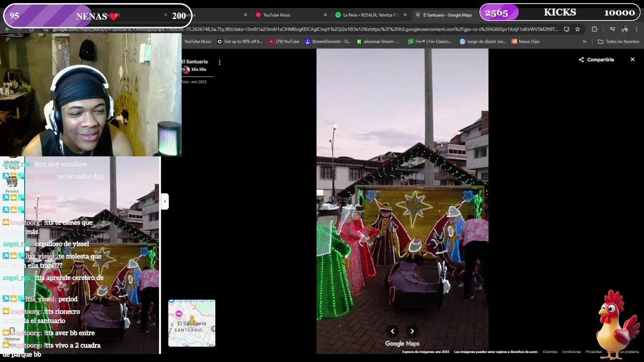Switch to the La Perla ROSALÍA tab
The width and height of the screenshot is (644, 362).
(370, 15)
